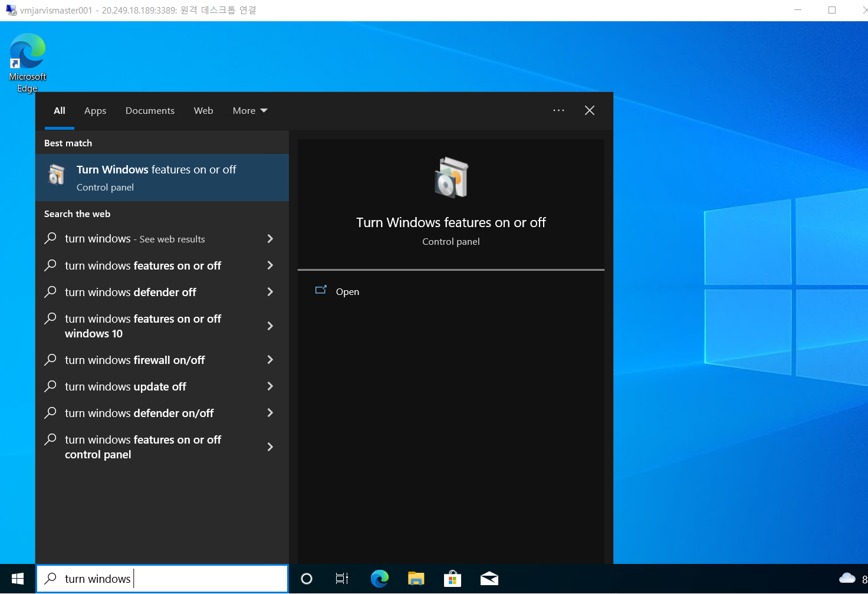Open Microsoft Store from taskbar

452,579
